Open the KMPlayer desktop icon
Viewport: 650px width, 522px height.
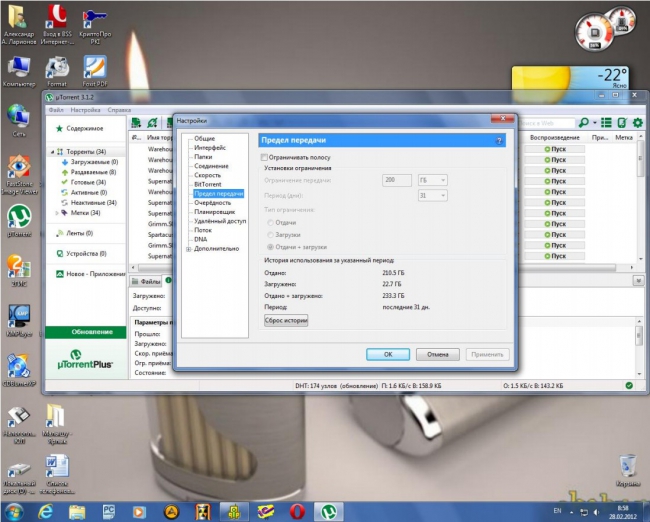tap(19, 320)
